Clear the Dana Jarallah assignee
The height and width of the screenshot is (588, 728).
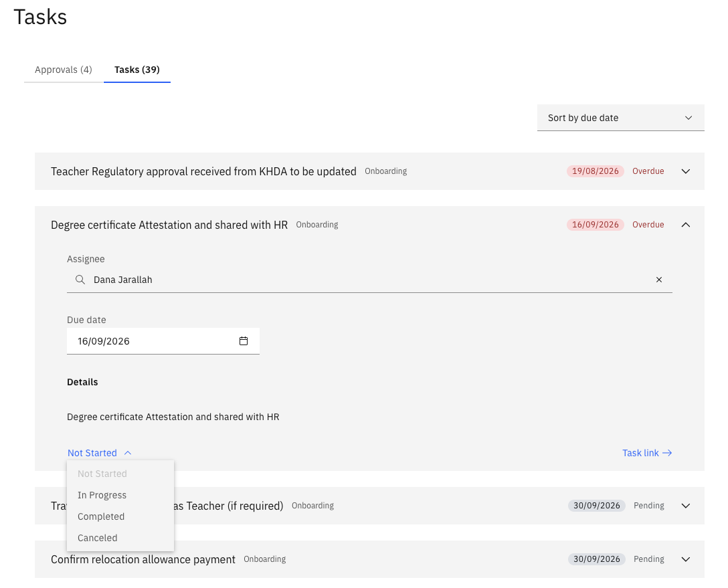click(659, 280)
